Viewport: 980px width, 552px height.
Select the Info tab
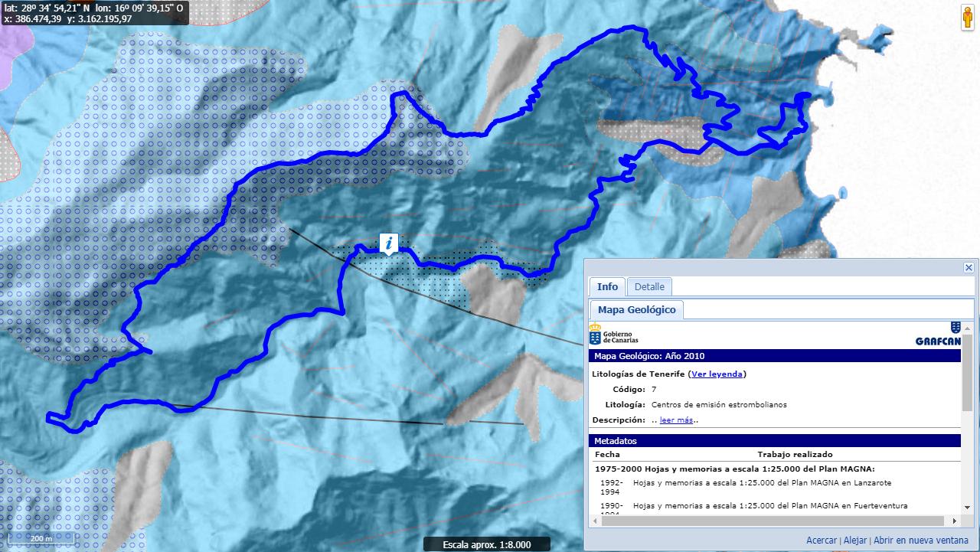point(607,286)
